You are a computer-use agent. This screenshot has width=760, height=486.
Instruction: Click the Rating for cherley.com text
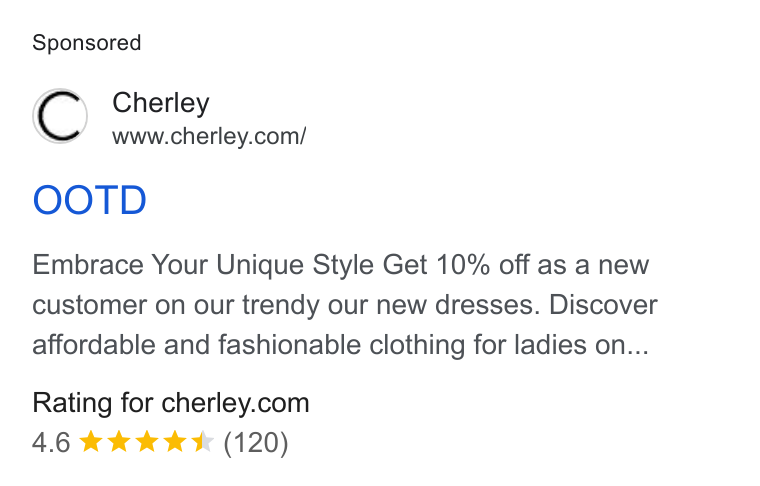171,403
